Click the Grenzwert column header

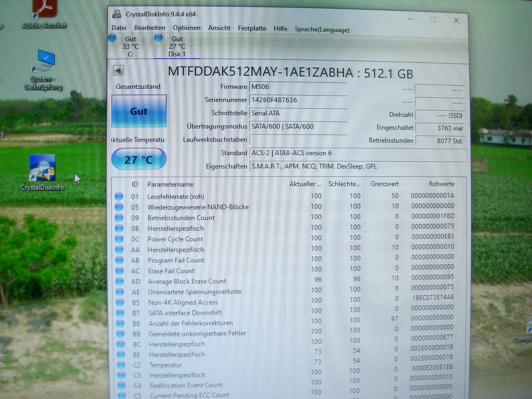click(x=385, y=184)
